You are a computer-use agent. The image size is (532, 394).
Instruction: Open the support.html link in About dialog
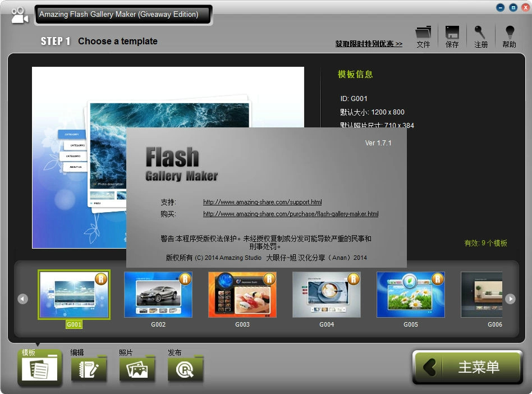(x=262, y=202)
